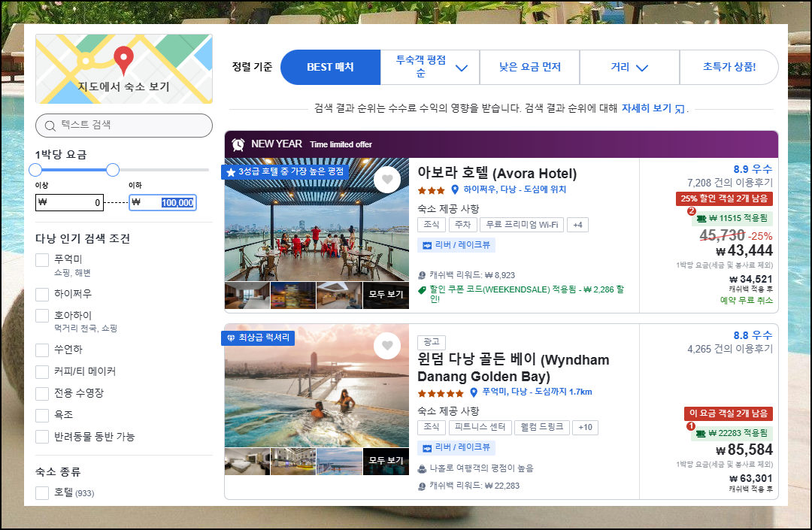Click coupon icon next to ₩ 11515 적용됨
This screenshot has width=812, height=530.
tap(701, 219)
